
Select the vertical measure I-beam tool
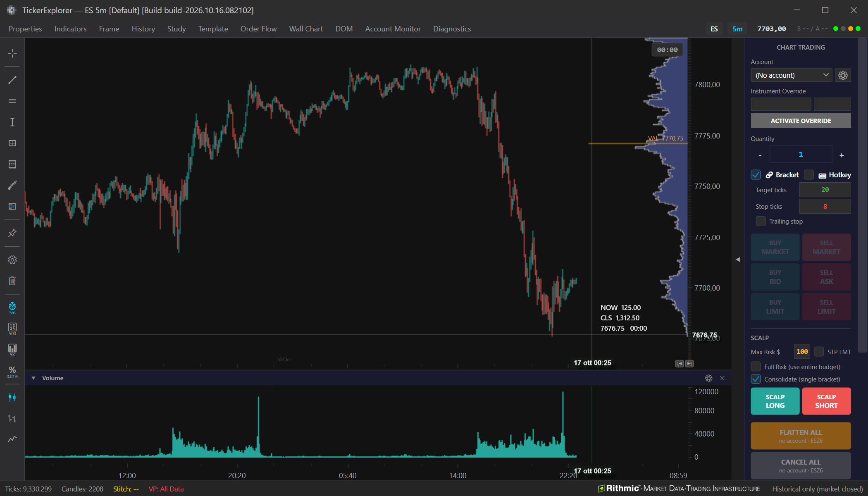pyautogui.click(x=12, y=122)
